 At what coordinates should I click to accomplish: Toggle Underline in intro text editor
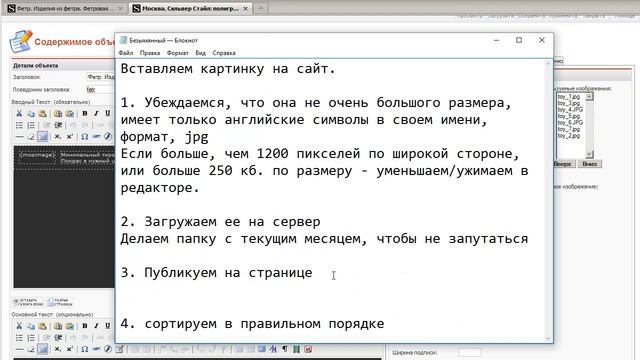(x=107, y=113)
